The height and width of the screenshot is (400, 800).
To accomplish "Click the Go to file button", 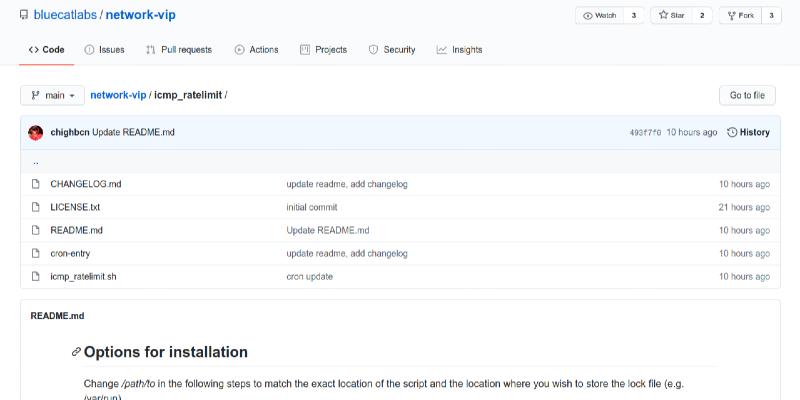I will (x=747, y=95).
